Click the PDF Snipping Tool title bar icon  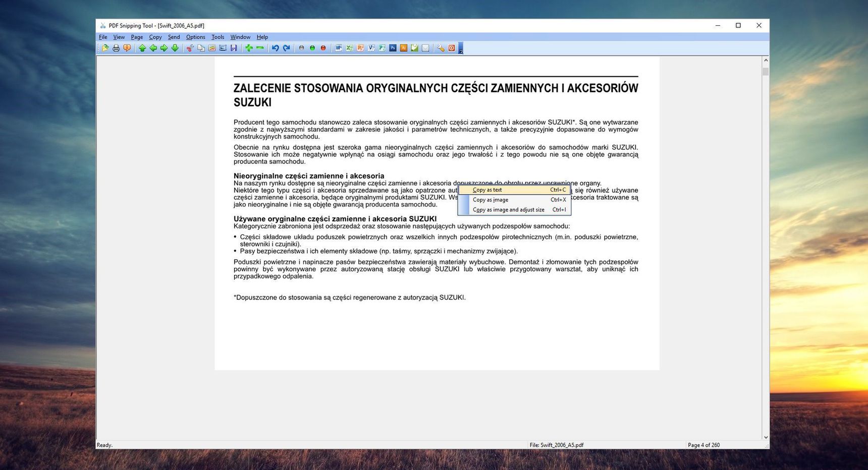(103, 26)
